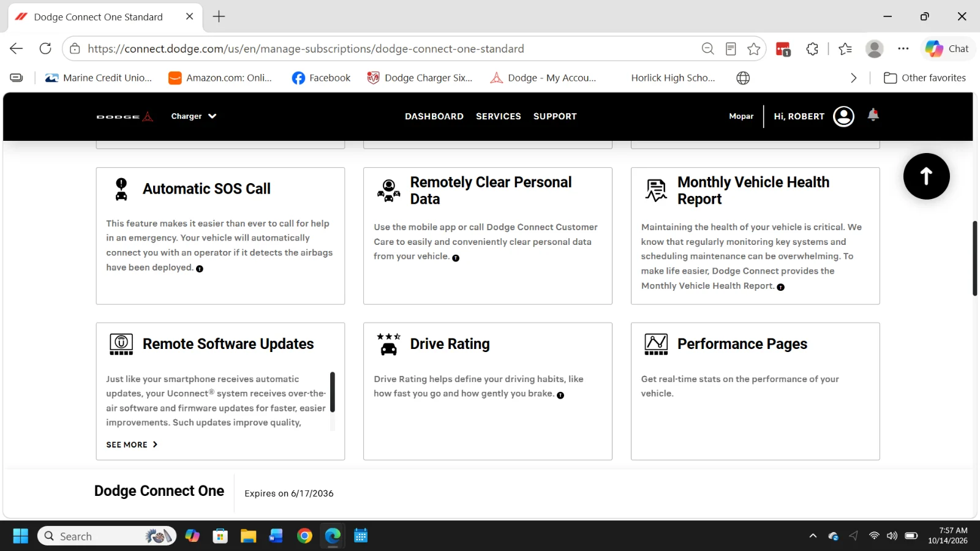Screen dimensions: 980x551
Task: Click the scroll-to-top arrow button
Action: pyautogui.click(x=926, y=176)
